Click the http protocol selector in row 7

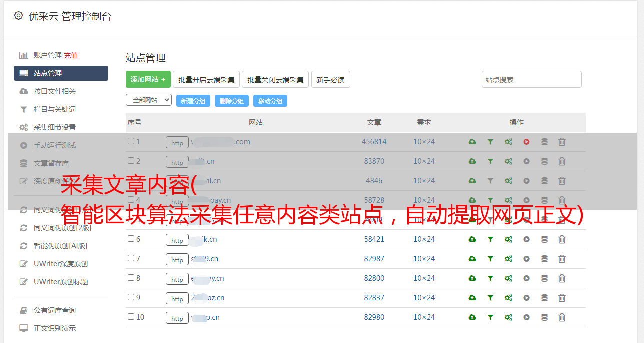coord(177,259)
